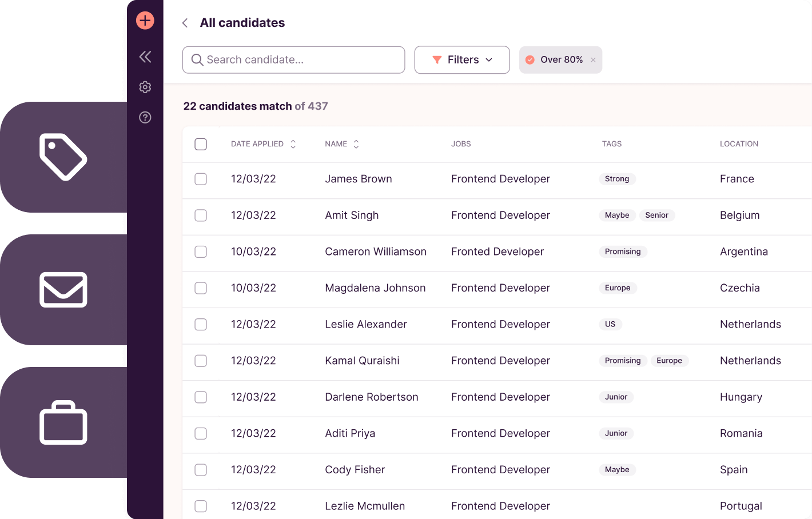Sort by Date Applied column arrows
The height and width of the screenshot is (519, 812).
(x=293, y=144)
